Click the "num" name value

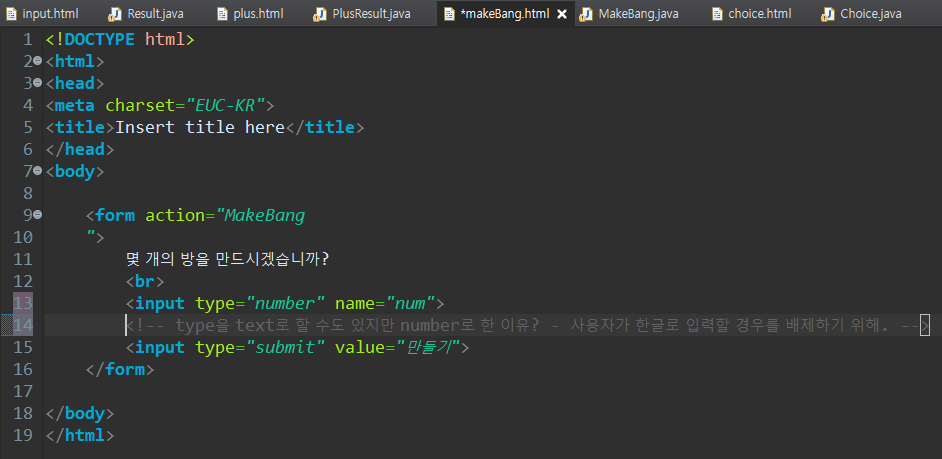(410, 303)
